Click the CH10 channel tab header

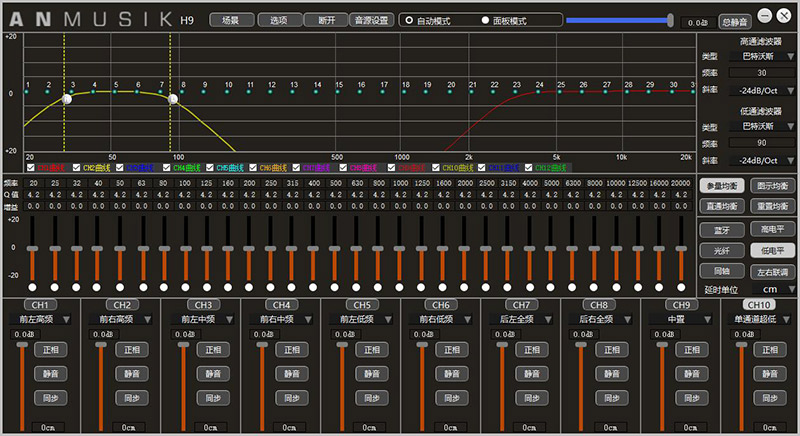pos(758,304)
